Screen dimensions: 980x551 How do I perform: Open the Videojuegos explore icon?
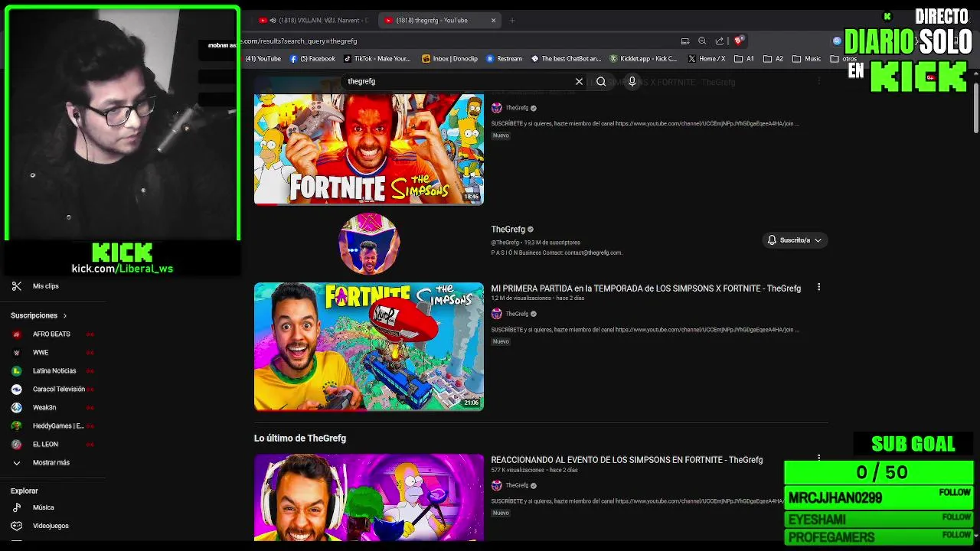pyautogui.click(x=17, y=526)
